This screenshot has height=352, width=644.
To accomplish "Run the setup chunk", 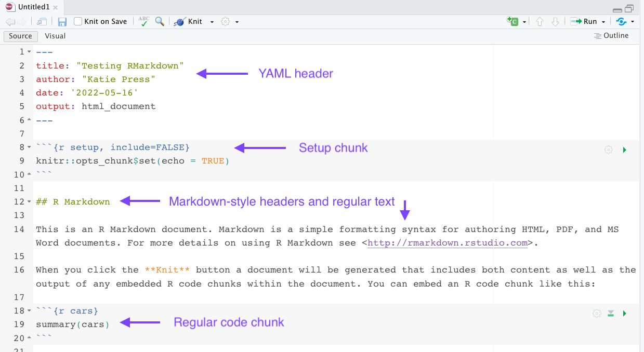I will coord(625,150).
